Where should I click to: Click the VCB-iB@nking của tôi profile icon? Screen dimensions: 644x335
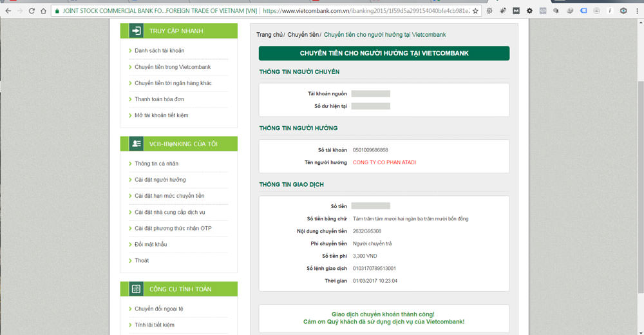136,144
